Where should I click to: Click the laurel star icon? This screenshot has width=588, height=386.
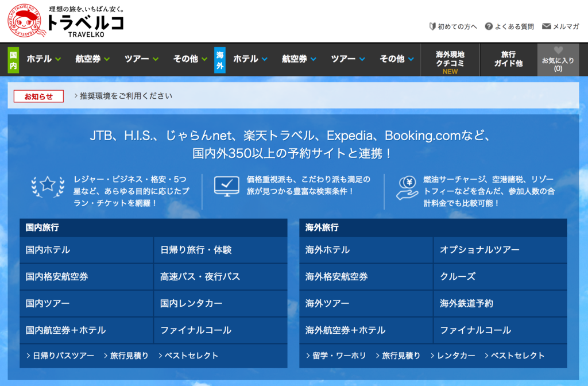48,187
